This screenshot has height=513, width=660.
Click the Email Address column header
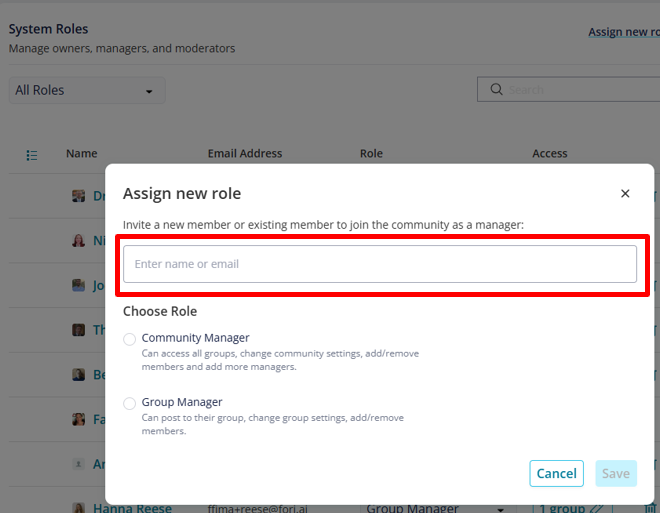pos(245,153)
